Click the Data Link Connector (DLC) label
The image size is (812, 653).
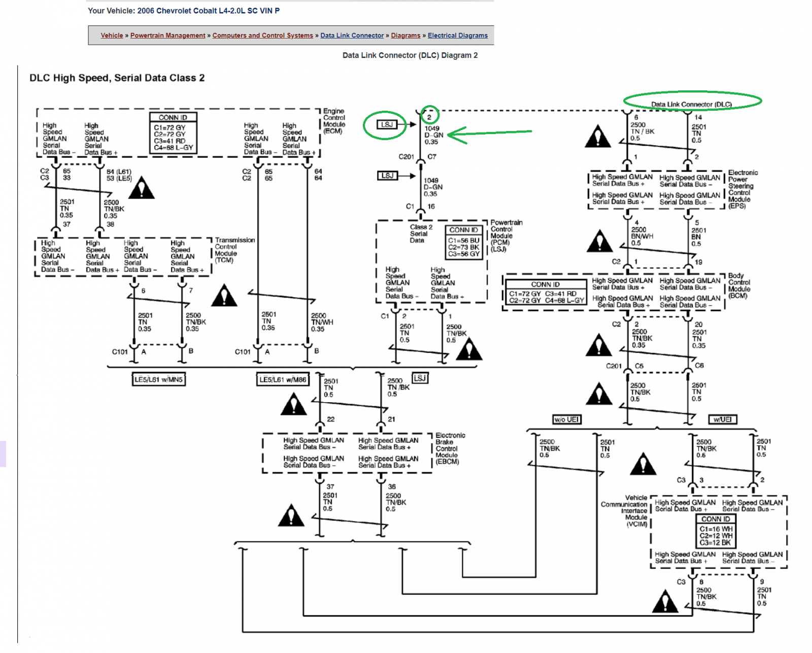pos(691,105)
